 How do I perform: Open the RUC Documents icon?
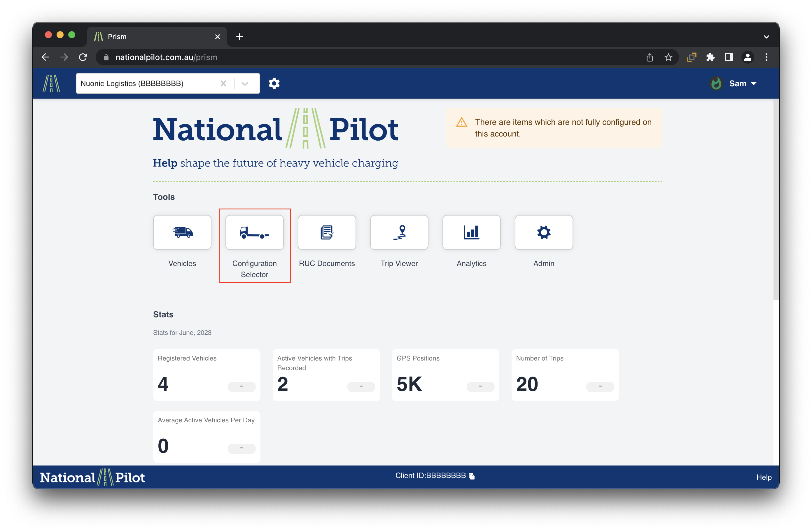pos(326,232)
